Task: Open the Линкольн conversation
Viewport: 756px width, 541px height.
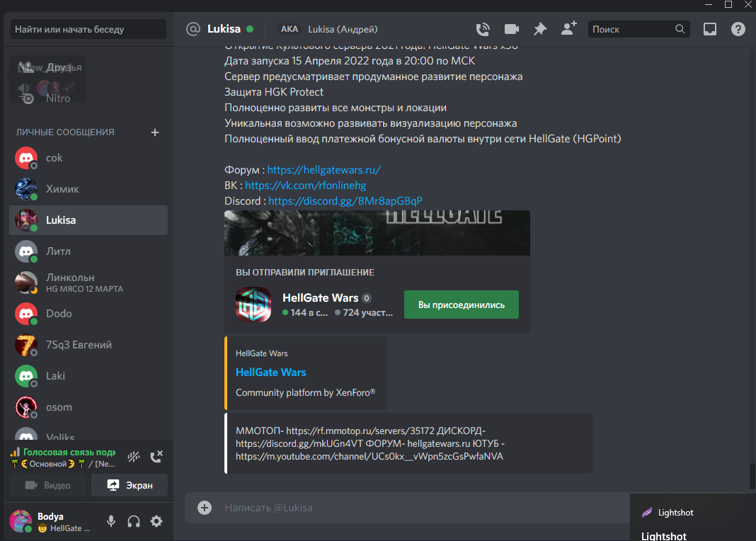Action: 88,283
